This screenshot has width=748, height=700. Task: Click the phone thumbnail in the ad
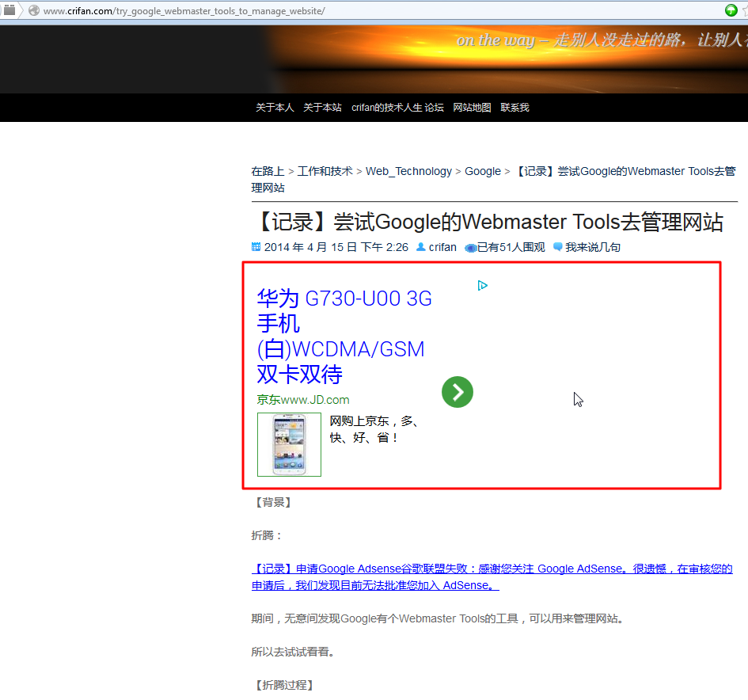click(x=289, y=444)
